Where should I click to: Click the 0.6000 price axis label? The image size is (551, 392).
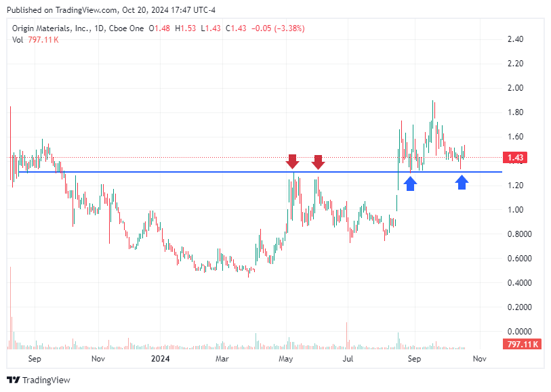(519, 259)
